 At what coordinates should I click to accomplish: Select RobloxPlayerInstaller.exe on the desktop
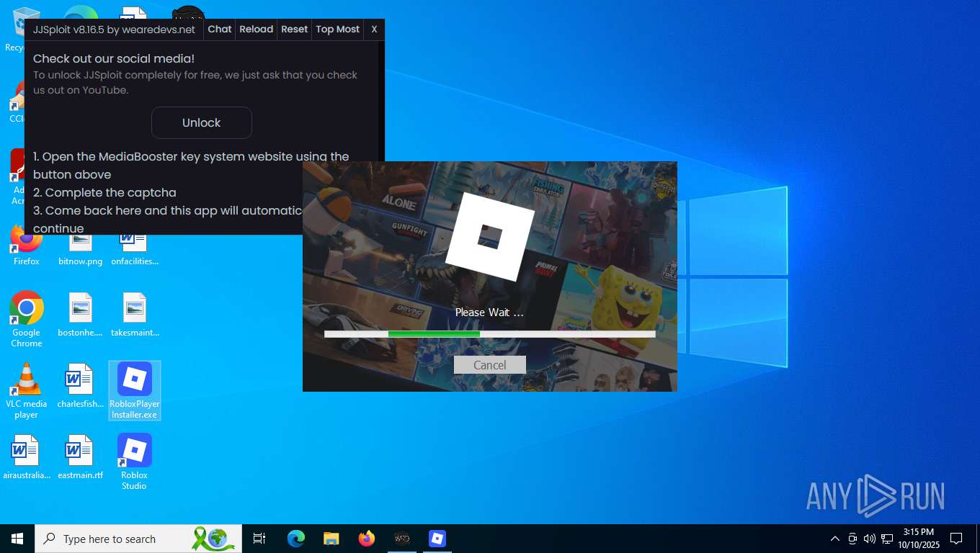click(135, 390)
